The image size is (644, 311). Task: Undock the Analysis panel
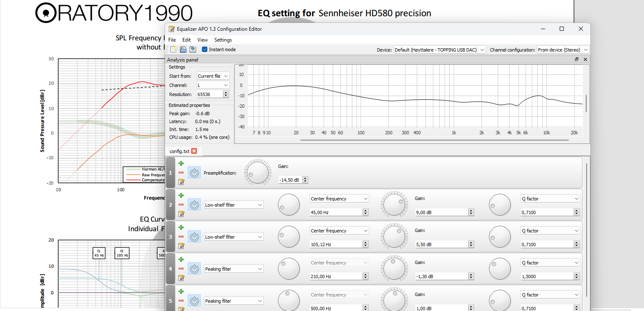pos(577,59)
